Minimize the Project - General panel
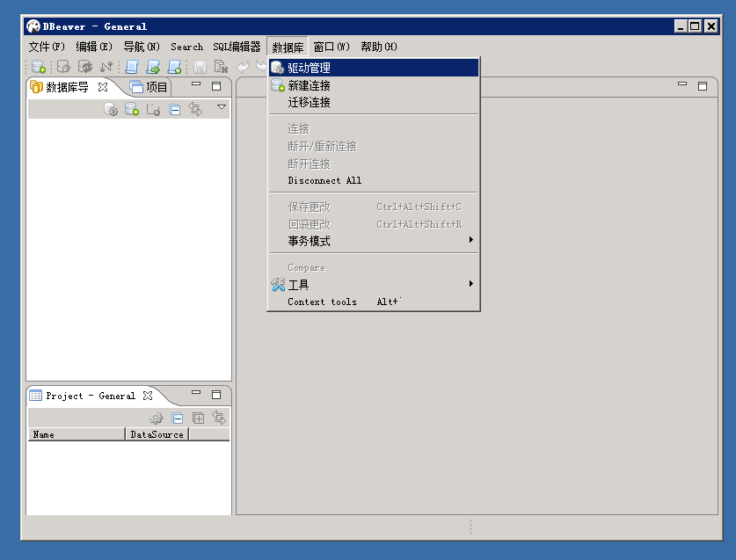 coord(196,393)
